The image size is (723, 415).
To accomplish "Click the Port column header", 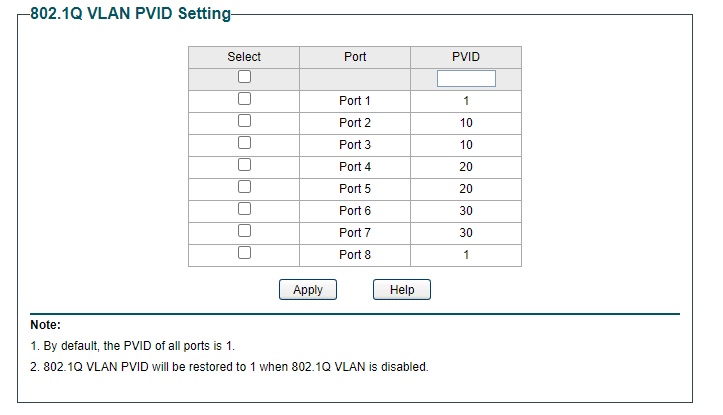I will [355, 57].
